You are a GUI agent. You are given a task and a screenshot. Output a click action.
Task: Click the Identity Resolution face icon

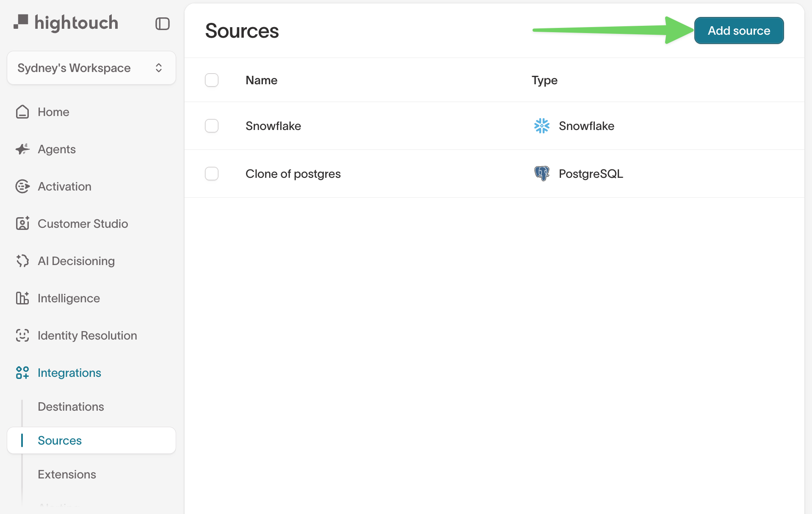(x=22, y=335)
